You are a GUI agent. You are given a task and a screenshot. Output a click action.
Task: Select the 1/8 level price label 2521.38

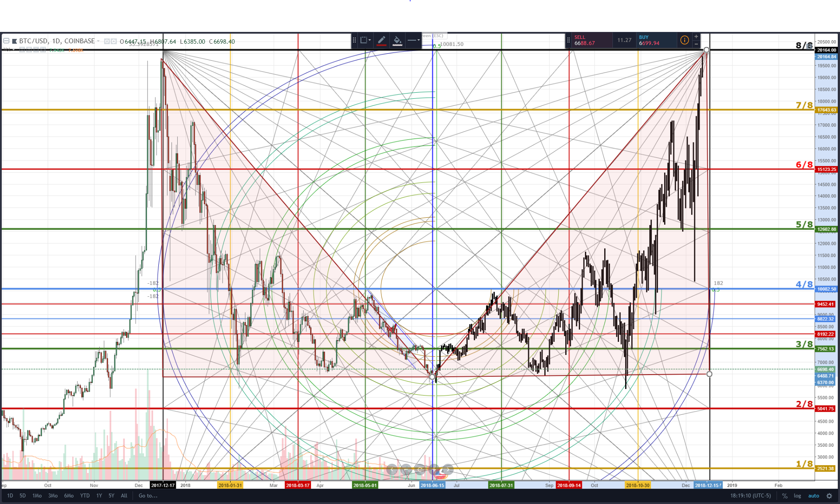pos(826,469)
